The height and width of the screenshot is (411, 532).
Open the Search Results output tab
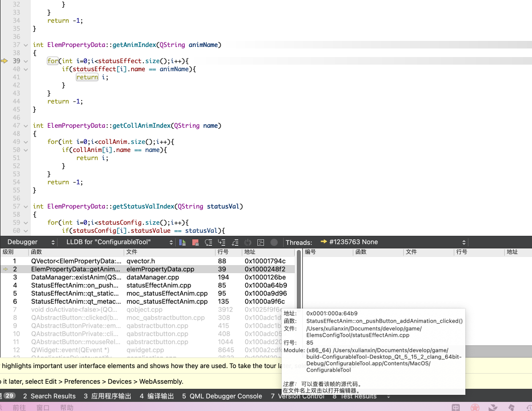49,396
